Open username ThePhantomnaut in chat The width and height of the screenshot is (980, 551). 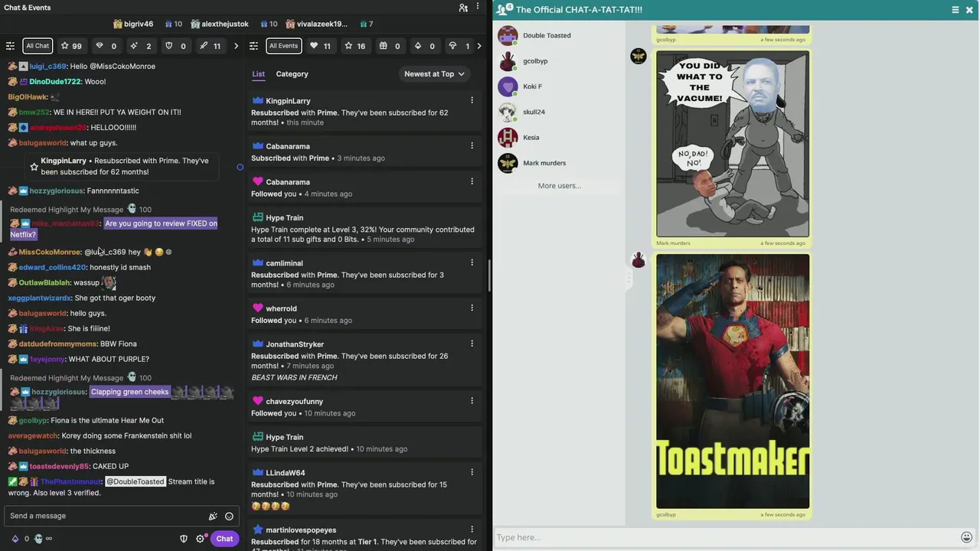(70, 481)
